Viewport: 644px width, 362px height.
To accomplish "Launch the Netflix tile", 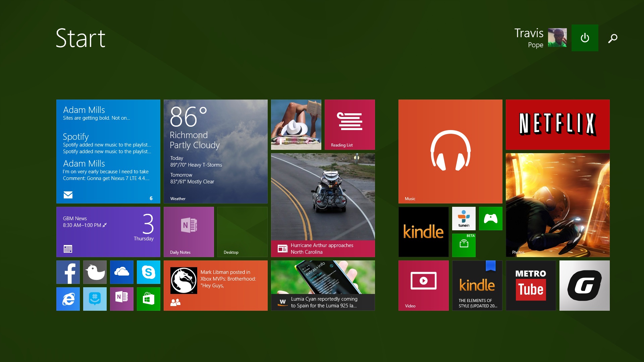I will click(x=558, y=125).
